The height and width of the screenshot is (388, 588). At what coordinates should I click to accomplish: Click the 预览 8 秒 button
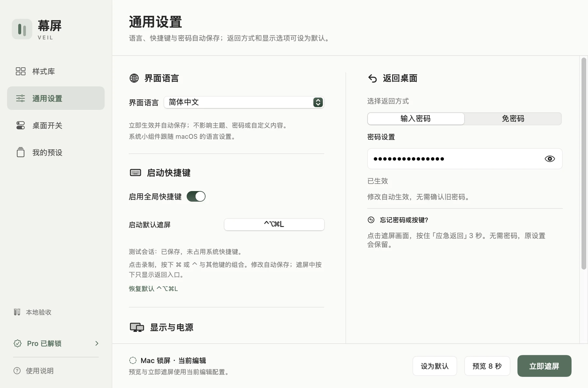(487, 366)
